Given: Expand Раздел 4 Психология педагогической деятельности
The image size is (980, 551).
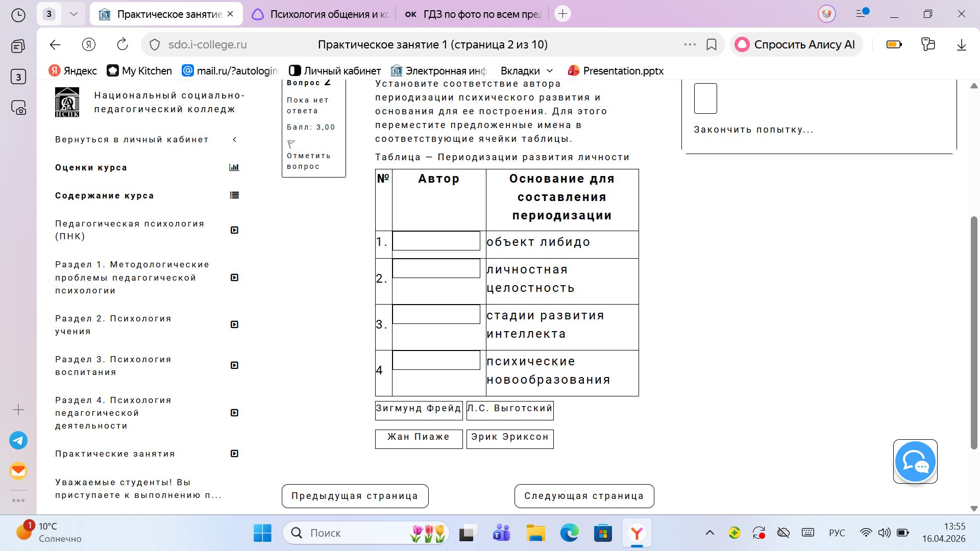Looking at the screenshot, I should (x=234, y=413).
